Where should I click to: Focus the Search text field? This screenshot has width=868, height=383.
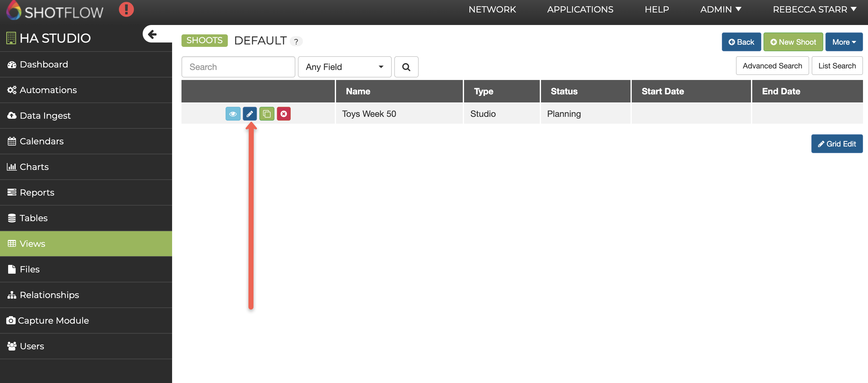pyautogui.click(x=238, y=67)
